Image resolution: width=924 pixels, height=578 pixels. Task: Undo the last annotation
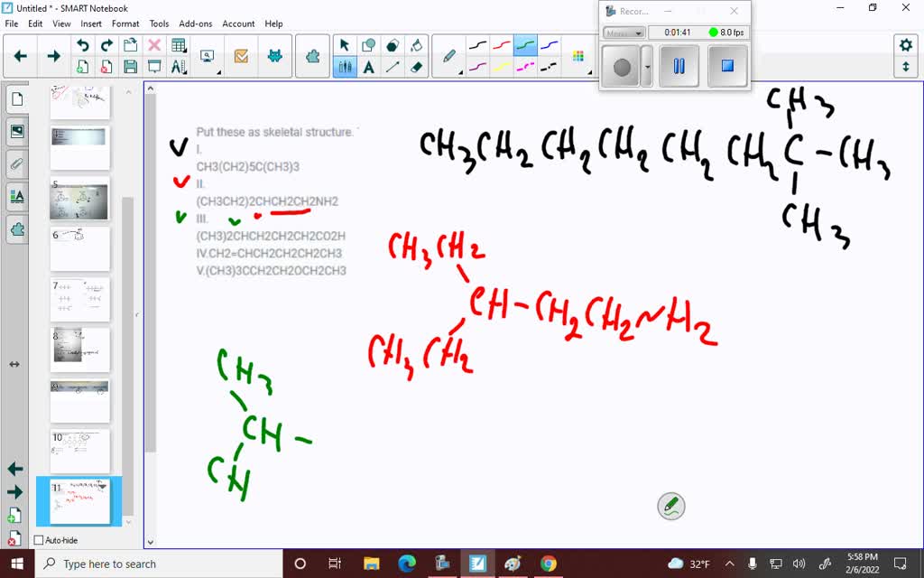click(84, 42)
